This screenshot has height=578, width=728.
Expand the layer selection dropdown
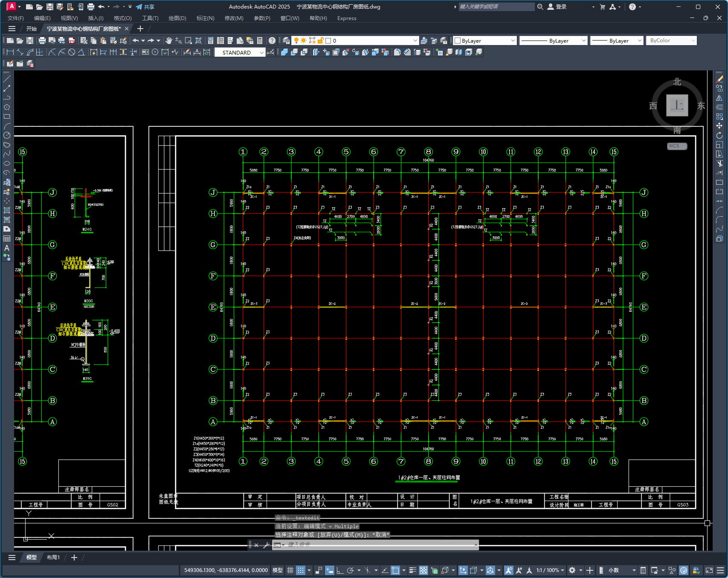pyautogui.click(x=415, y=41)
